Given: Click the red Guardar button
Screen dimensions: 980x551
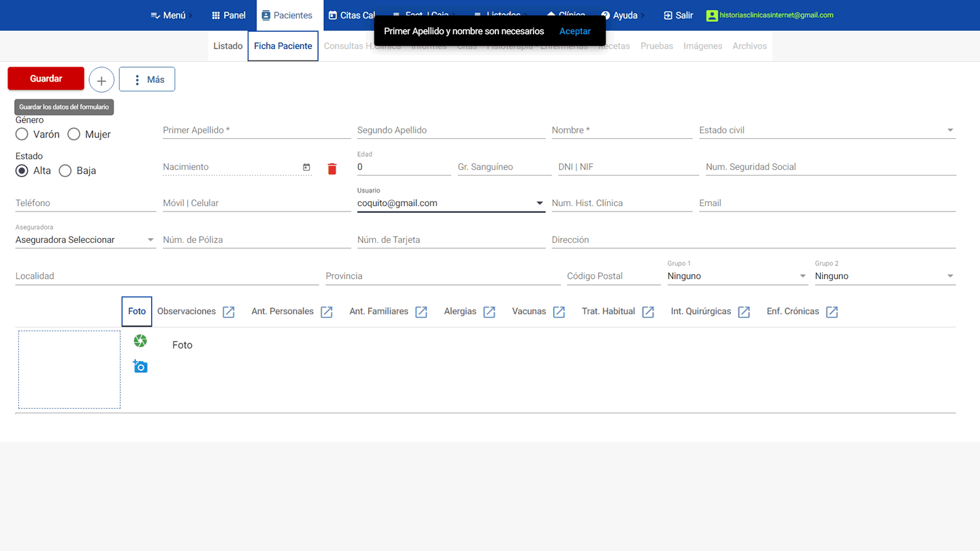Looking at the screenshot, I should tap(46, 79).
